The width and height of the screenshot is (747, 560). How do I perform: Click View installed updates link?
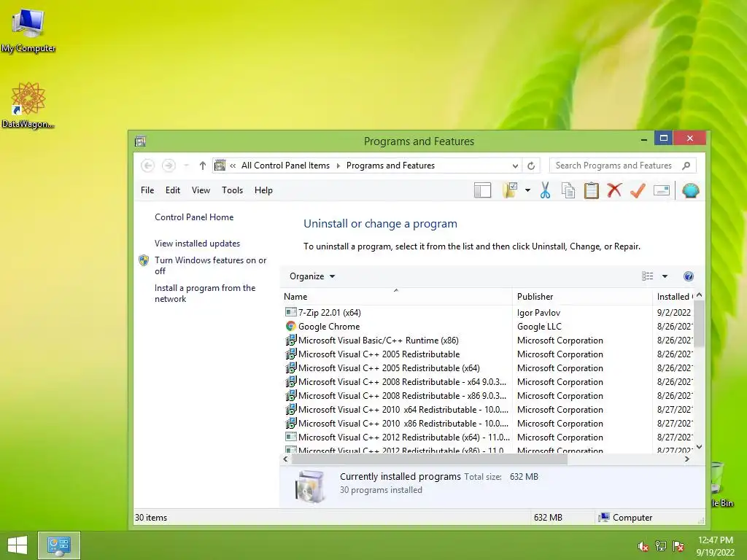click(197, 244)
